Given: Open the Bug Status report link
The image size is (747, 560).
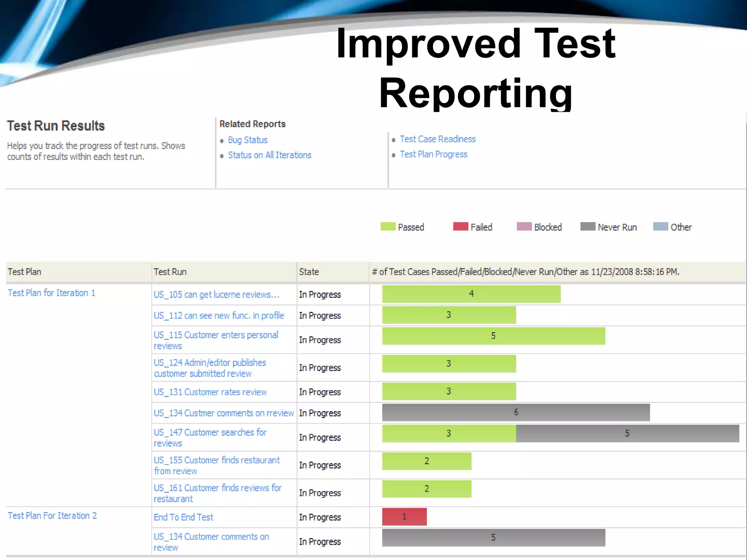Looking at the screenshot, I should point(247,140).
